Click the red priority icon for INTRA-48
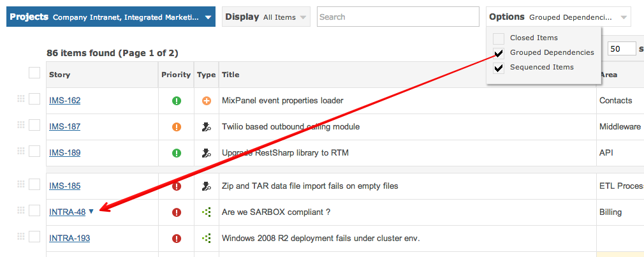This screenshot has height=257, width=644. (x=177, y=212)
